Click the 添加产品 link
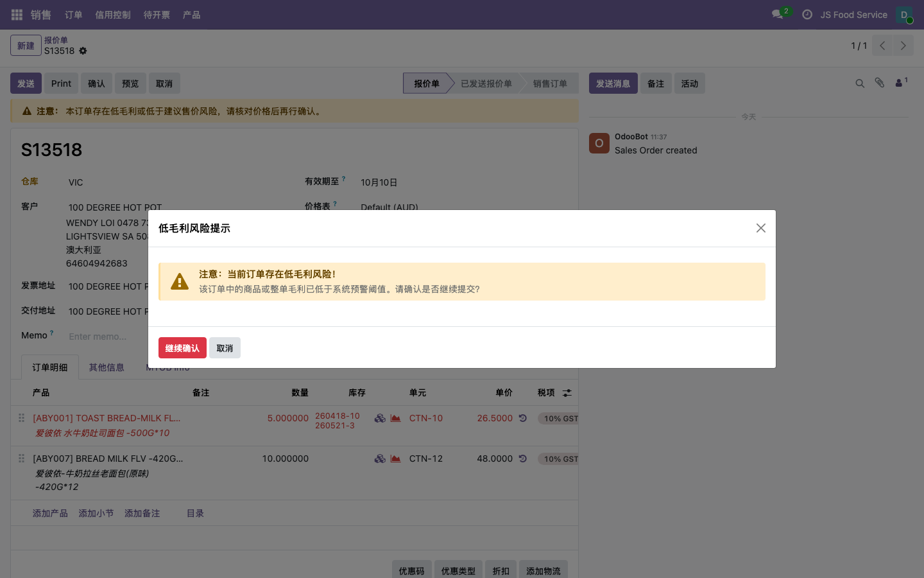Screen dimensions: 924x578 [50, 513]
